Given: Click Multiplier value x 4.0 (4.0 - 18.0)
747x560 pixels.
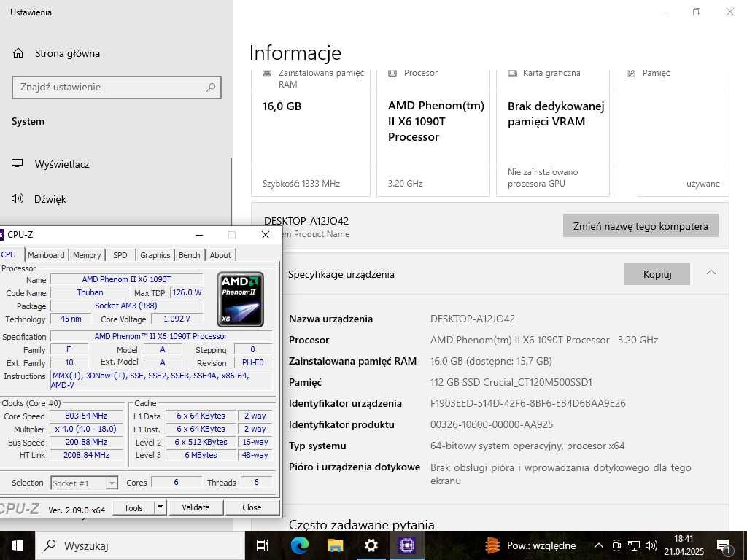Looking at the screenshot, I should tap(86, 429).
